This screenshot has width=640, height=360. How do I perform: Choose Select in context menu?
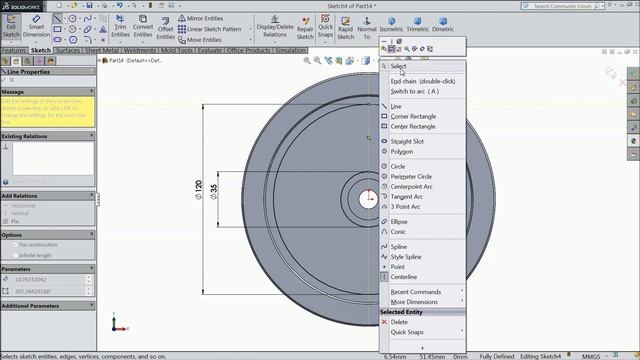422,66
